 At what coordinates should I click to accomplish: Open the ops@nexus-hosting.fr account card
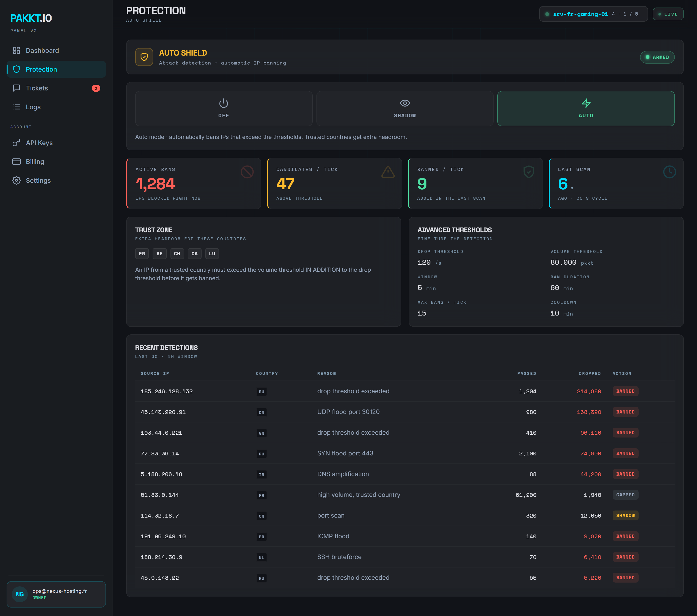coord(56,594)
